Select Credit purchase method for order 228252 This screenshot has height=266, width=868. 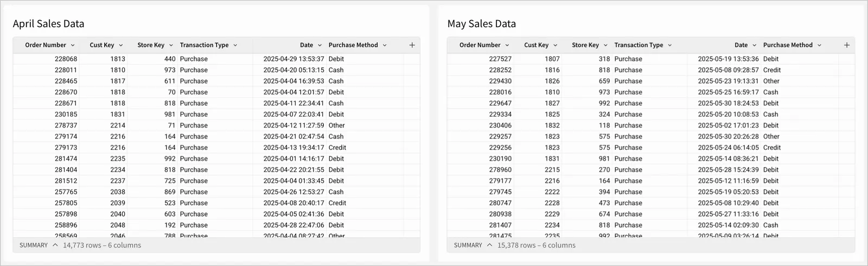[772, 70]
